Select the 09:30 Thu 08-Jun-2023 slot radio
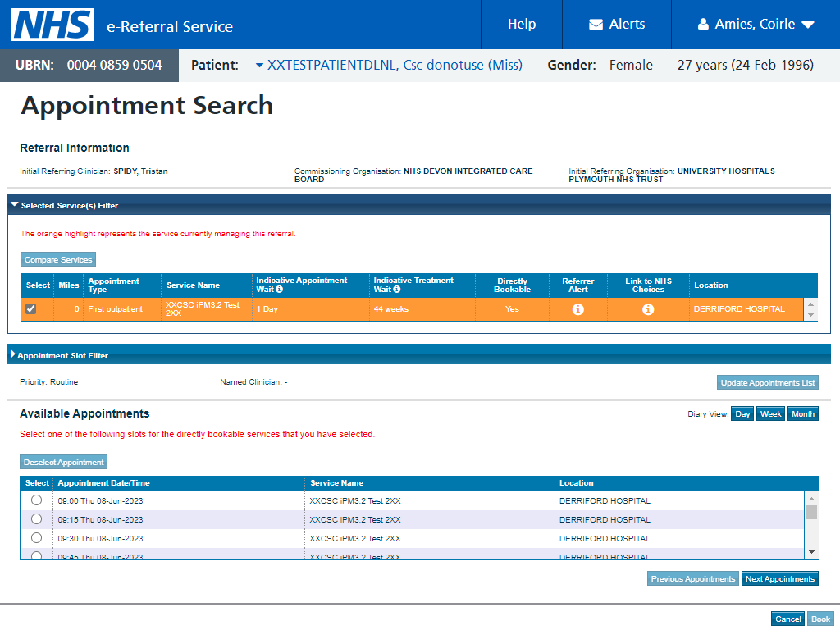Viewport: 840px width, 630px height. (36, 537)
